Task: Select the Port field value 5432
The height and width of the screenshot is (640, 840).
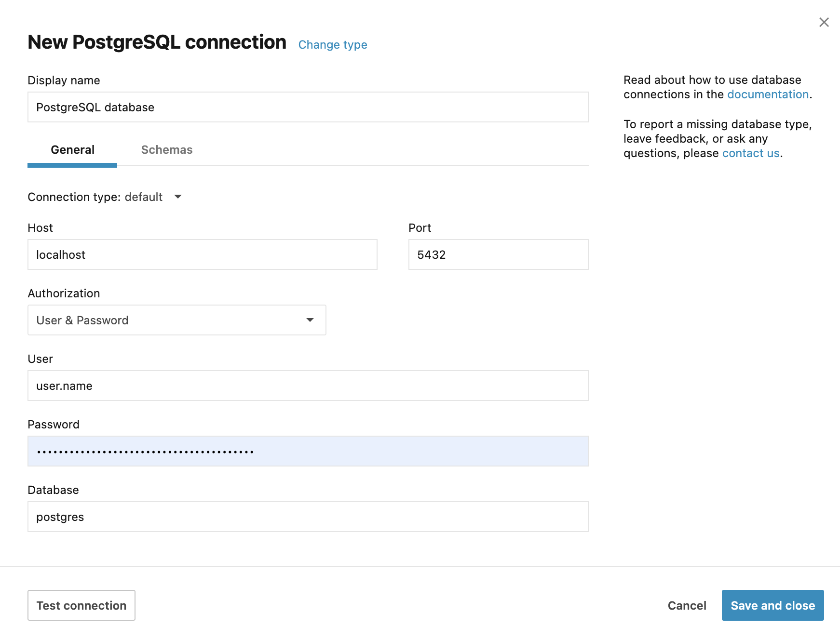Action: tap(498, 254)
